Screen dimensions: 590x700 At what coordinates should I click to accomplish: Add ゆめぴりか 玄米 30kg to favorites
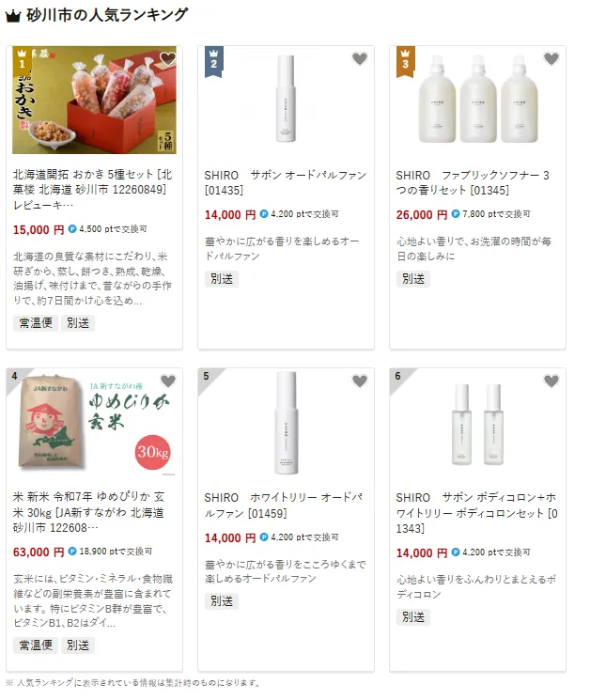tap(168, 381)
